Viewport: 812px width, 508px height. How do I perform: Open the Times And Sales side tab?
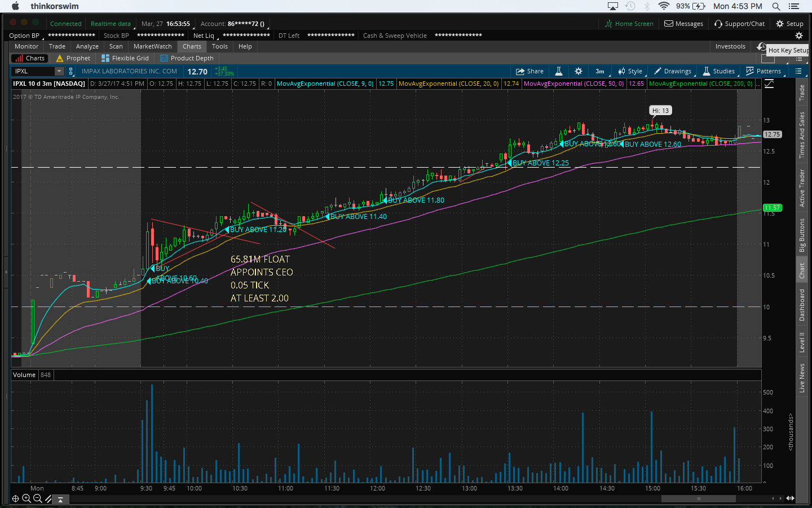click(802, 135)
